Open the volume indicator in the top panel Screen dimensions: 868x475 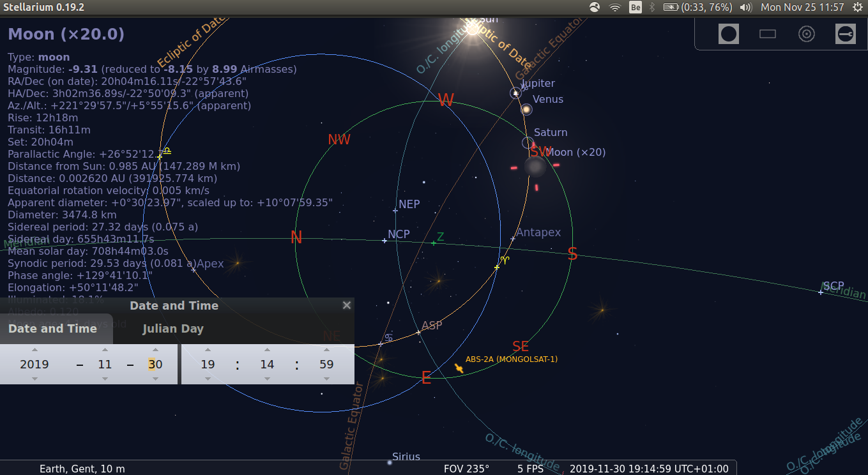click(745, 8)
